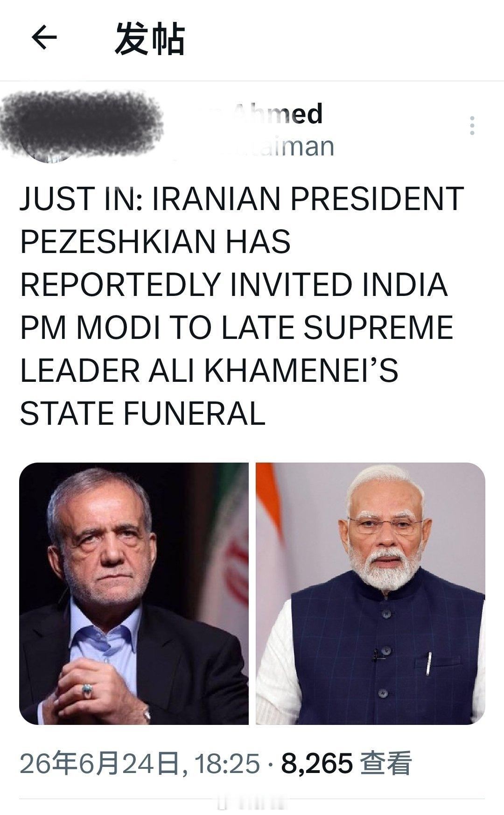Click the REPORTEDLY INVITED INDIA line
The height and width of the screenshot is (815, 504).
(x=234, y=284)
